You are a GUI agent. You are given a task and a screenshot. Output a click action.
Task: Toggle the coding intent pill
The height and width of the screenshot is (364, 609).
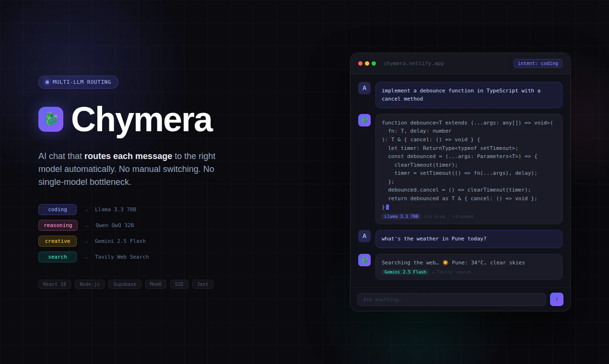[x=58, y=209]
